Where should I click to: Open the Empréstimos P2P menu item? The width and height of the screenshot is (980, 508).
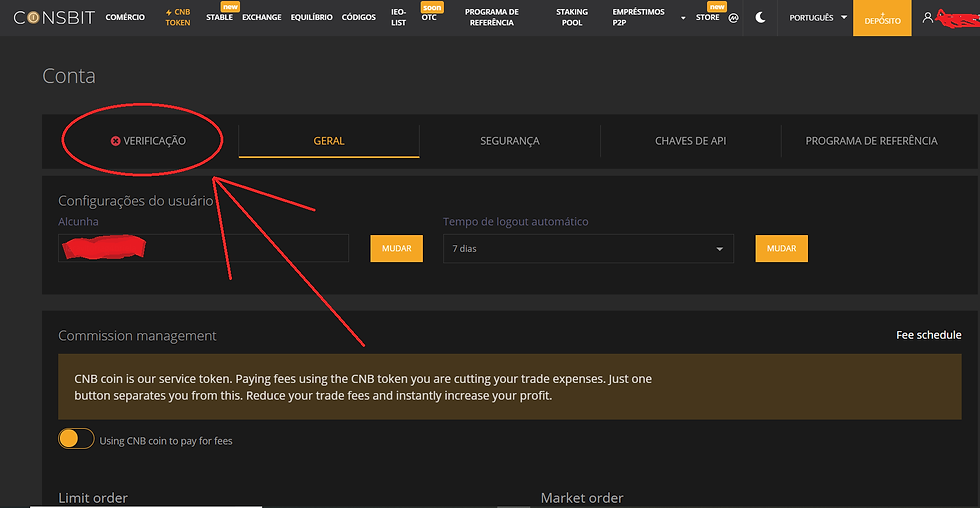click(x=638, y=17)
